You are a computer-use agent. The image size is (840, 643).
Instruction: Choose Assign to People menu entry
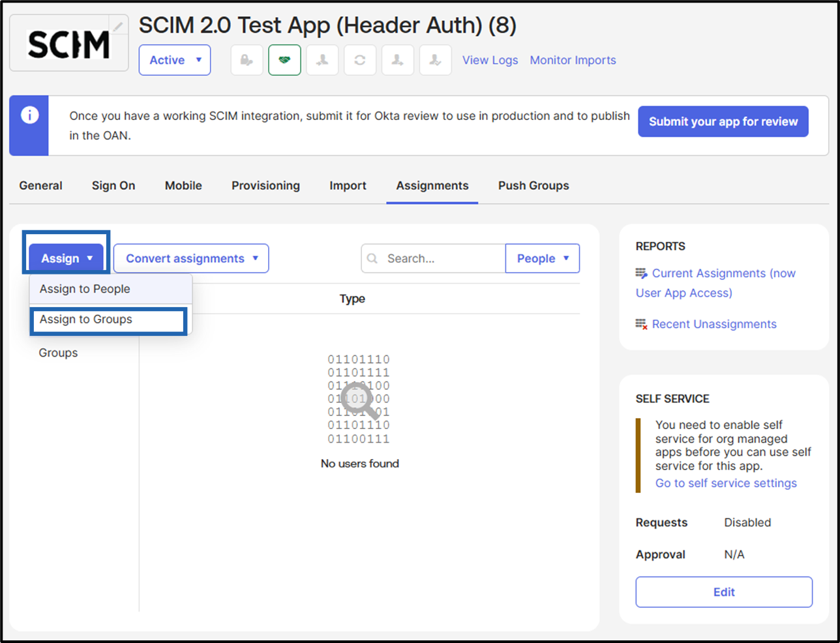111,289
